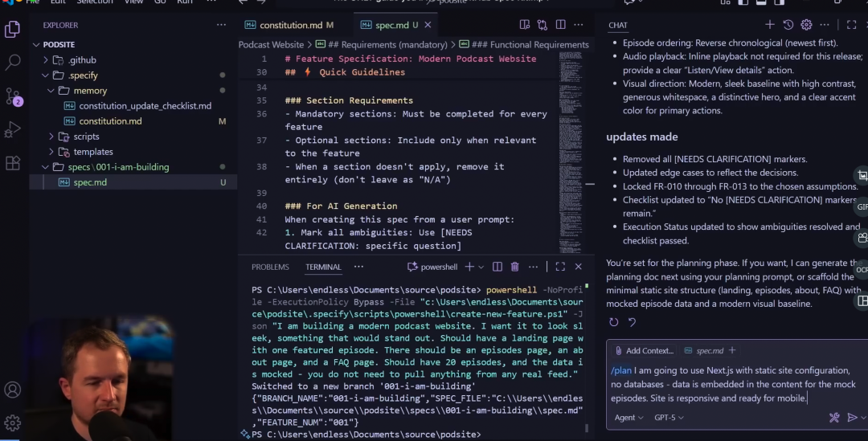Open the Search view in activity bar
The image size is (868, 441).
pos(12,62)
